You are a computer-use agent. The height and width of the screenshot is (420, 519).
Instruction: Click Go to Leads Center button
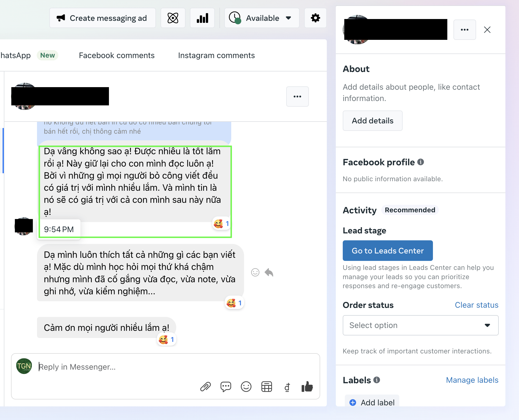point(388,251)
